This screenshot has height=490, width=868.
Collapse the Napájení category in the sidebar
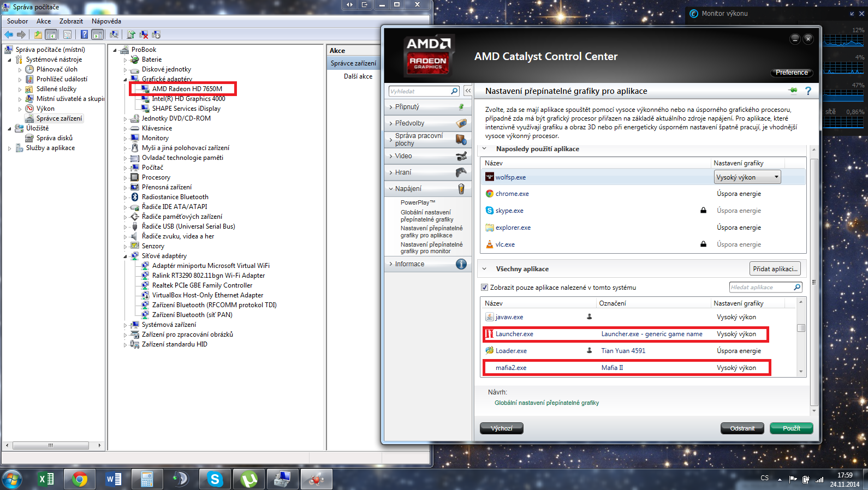tap(391, 189)
